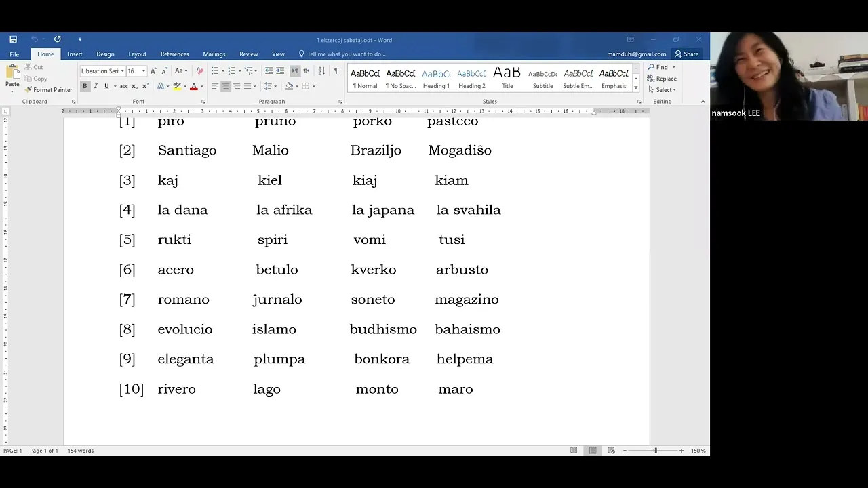Screen dimensions: 868x488
Task: Click the Shrink Font icon
Action: [164, 70]
